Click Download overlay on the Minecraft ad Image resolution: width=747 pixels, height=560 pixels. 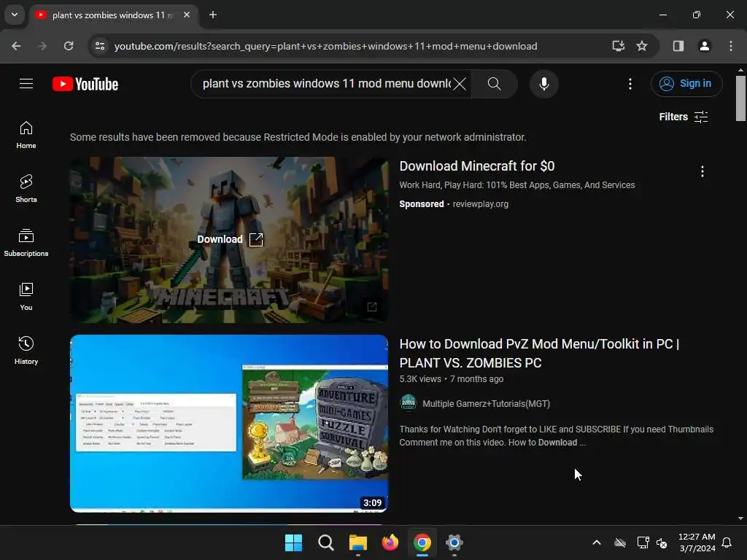coord(230,239)
